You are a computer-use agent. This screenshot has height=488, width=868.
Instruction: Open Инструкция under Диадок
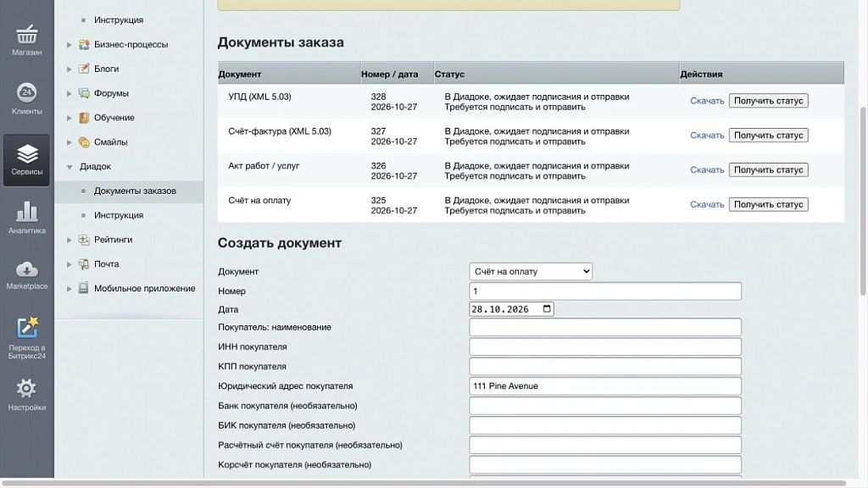(119, 215)
